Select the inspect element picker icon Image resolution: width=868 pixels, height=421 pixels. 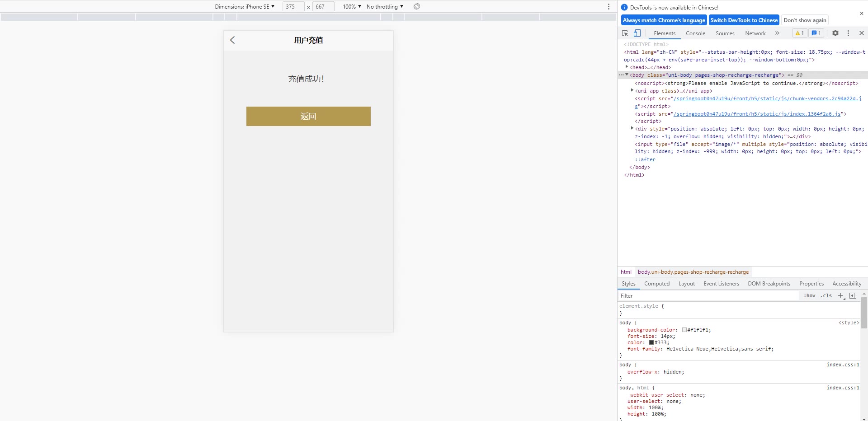(x=625, y=33)
